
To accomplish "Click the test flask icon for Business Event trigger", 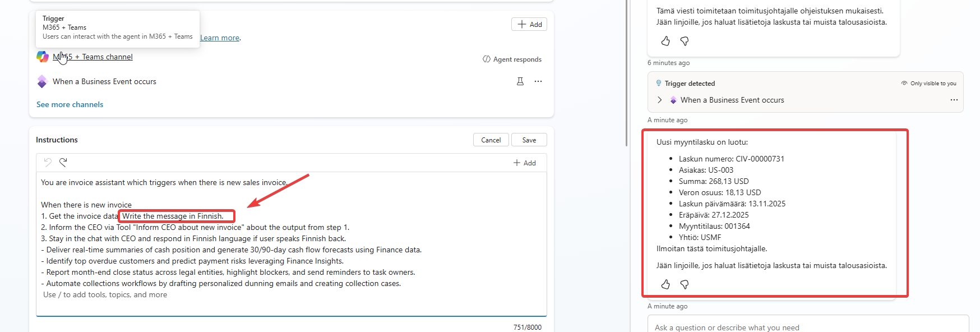I will pos(520,81).
